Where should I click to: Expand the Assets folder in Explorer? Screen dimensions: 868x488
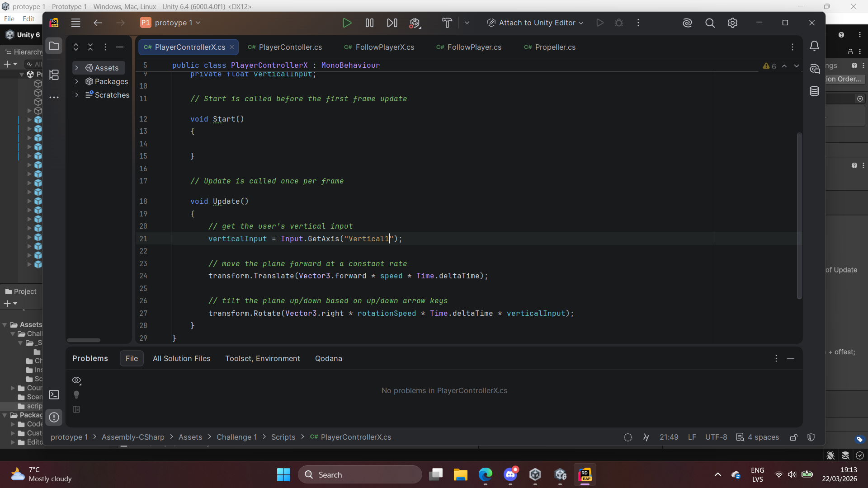77,68
